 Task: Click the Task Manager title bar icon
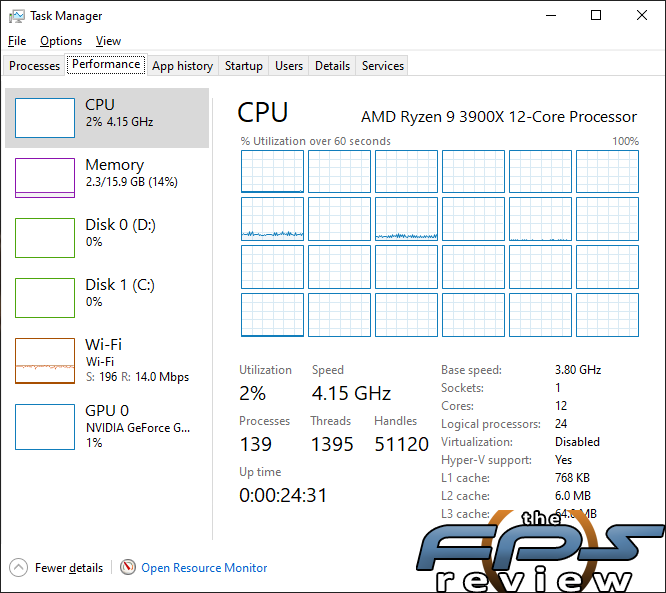(17, 16)
